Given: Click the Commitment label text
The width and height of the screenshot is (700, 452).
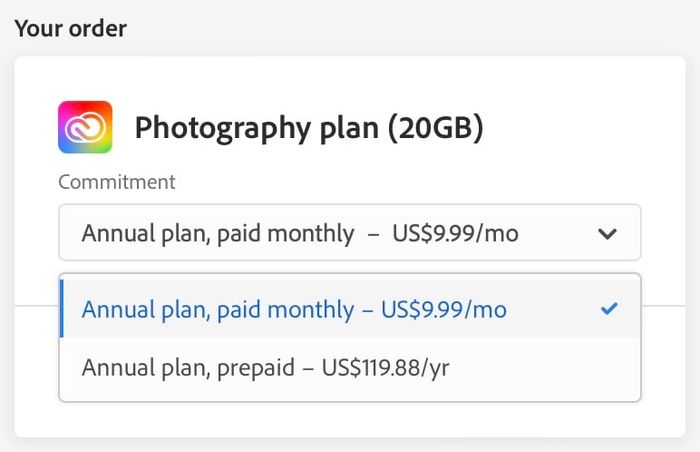Looking at the screenshot, I should [117, 182].
